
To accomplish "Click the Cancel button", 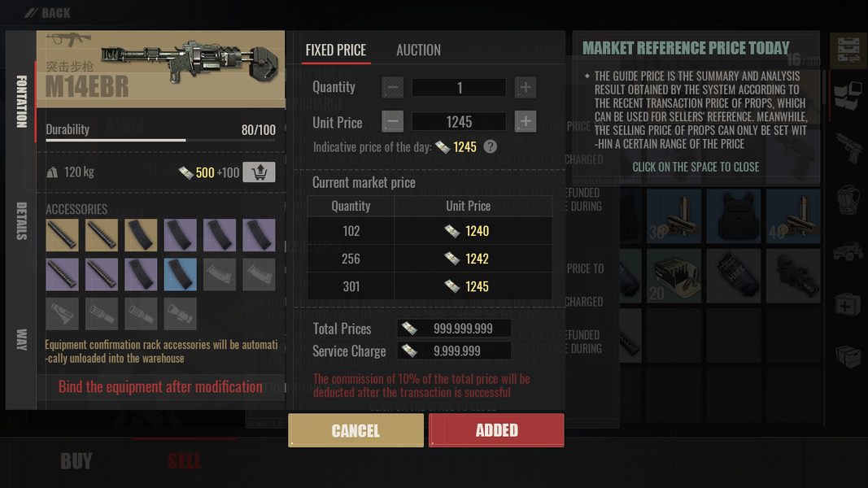I will click(x=356, y=430).
